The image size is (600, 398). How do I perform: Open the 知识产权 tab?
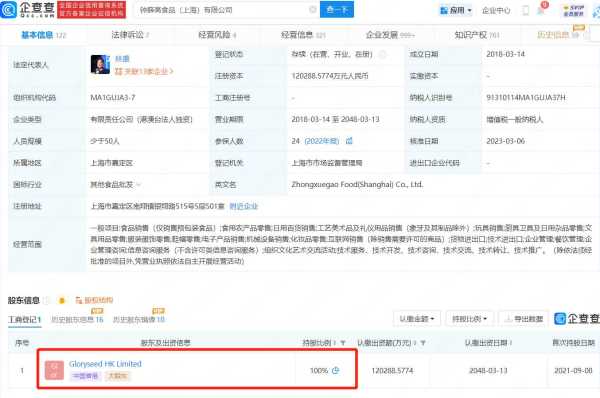[x=477, y=35]
